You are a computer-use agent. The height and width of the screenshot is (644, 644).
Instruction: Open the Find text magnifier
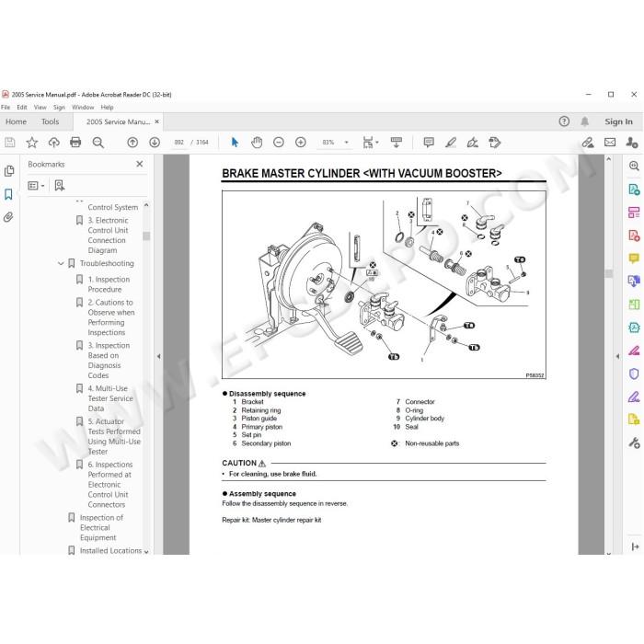[x=98, y=143]
